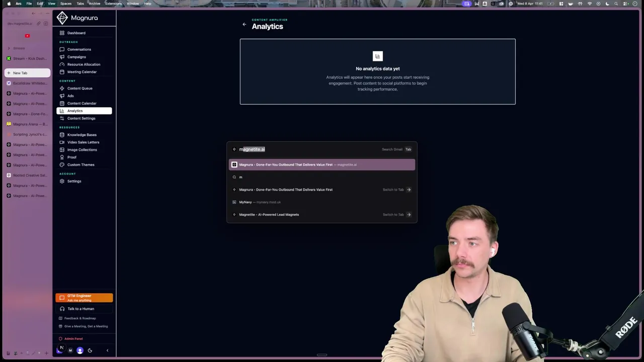This screenshot has width=644, height=362.
Task: Click Talk to a Human
Action: (84, 309)
